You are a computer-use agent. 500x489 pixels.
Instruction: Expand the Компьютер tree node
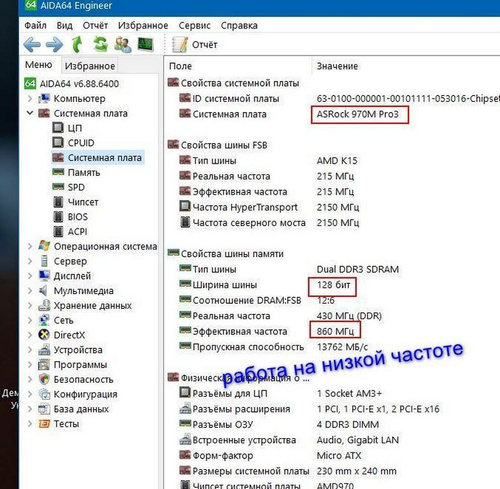[30, 98]
